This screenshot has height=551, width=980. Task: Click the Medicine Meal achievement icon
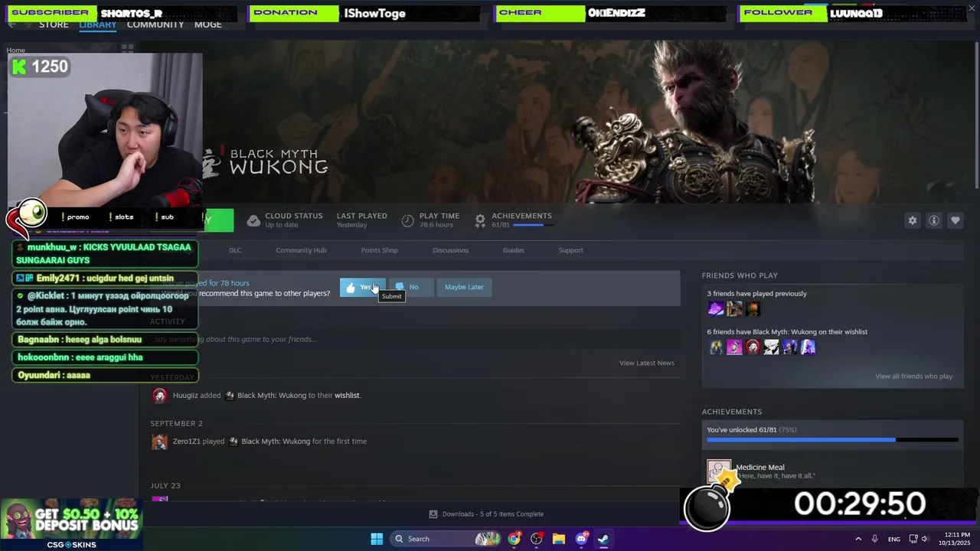tap(719, 472)
